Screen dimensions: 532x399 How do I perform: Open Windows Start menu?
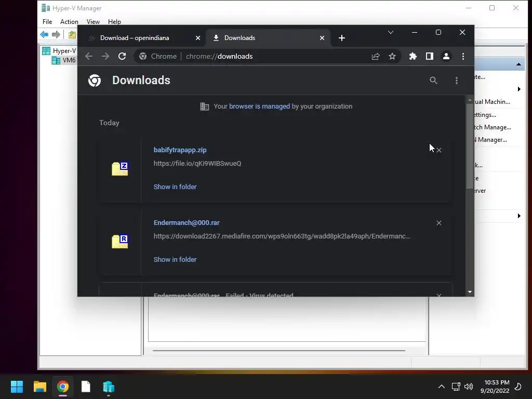[17, 387]
